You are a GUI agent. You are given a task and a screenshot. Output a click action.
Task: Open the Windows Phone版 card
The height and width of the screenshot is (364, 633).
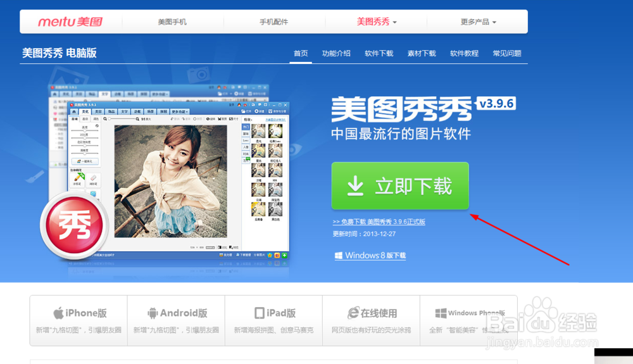click(468, 320)
